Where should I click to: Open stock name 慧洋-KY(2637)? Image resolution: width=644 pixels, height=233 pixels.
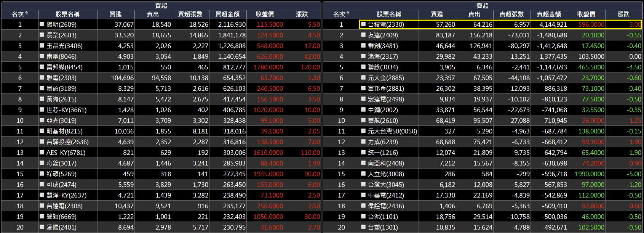pos(66,195)
